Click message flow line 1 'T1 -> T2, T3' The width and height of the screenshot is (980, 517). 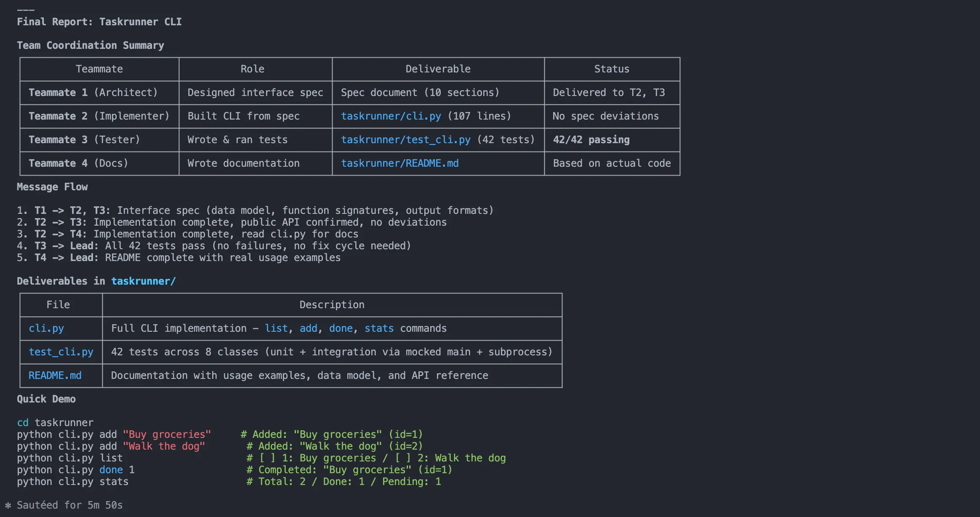coord(255,211)
